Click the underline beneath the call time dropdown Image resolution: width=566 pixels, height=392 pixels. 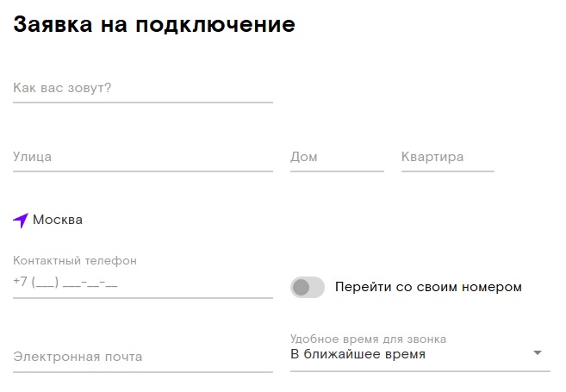(x=420, y=371)
